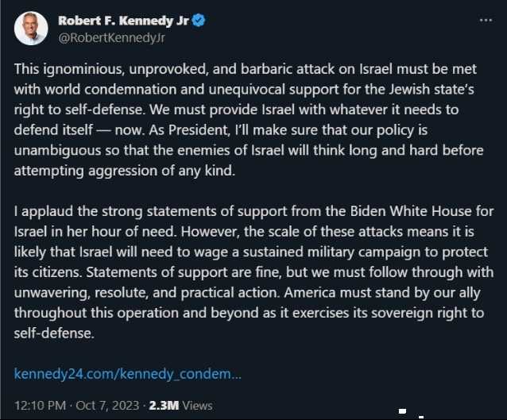Click the closing word self-defense. at the end
This screenshot has height=420, width=507.
[x=54, y=333]
